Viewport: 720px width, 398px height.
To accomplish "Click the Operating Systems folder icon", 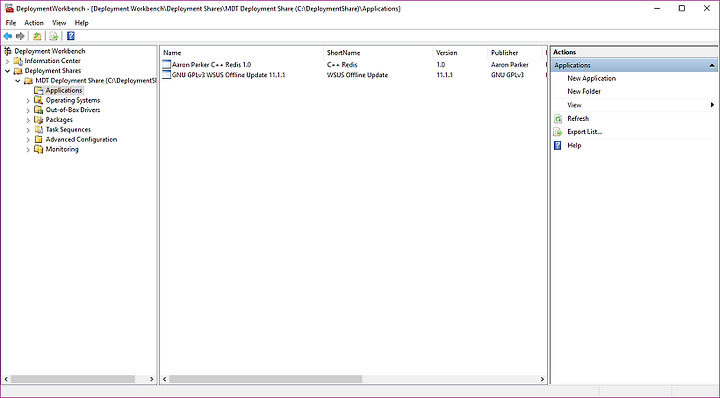I will tap(39, 100).
